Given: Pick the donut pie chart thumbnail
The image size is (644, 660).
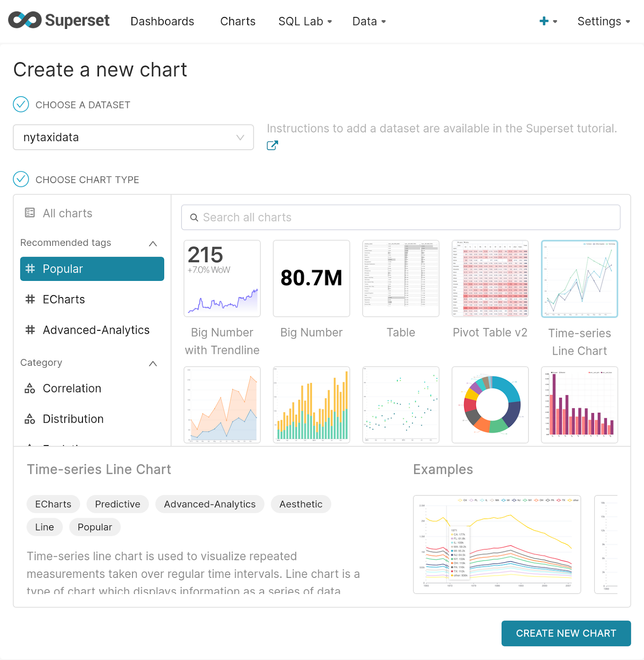Looking at the screenshot, I should [x=490, y=405].
